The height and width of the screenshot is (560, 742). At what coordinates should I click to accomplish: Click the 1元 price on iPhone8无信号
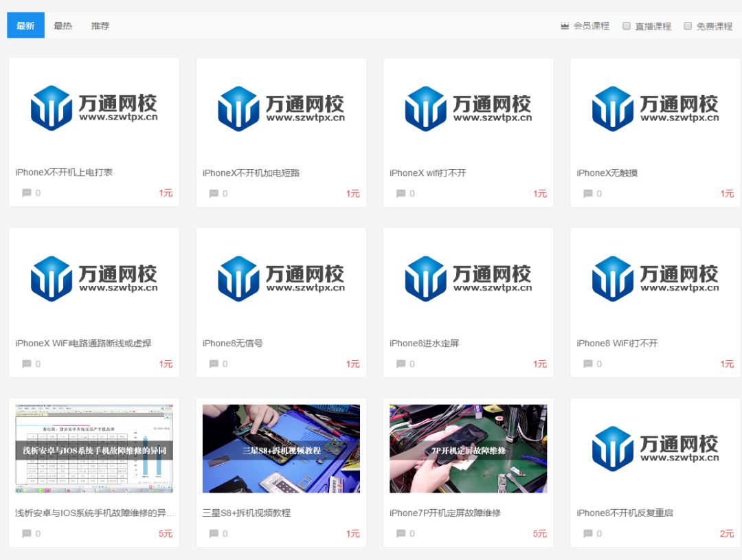point(353,363)
